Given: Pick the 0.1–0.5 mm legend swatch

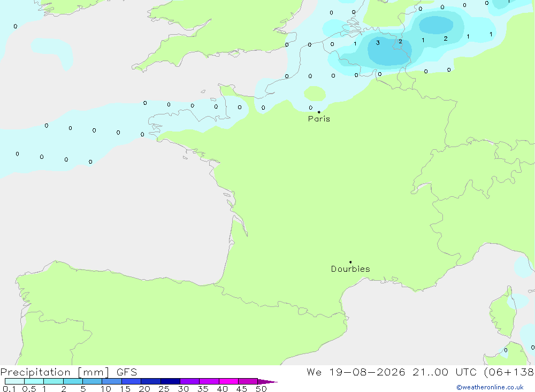Looking at the screenshot, I should coord(14,381).
